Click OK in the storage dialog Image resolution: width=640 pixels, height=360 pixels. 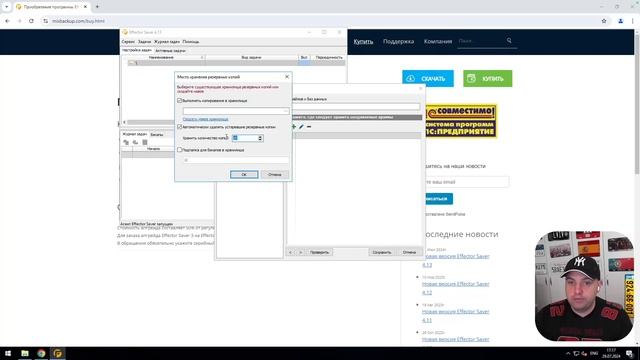tap(244, 174)
